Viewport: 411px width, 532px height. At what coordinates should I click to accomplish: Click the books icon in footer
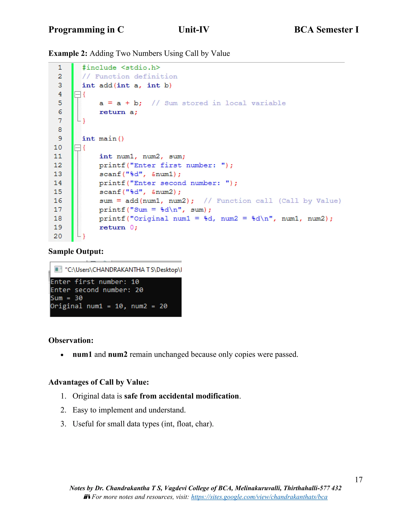click(x=87, y=497)
